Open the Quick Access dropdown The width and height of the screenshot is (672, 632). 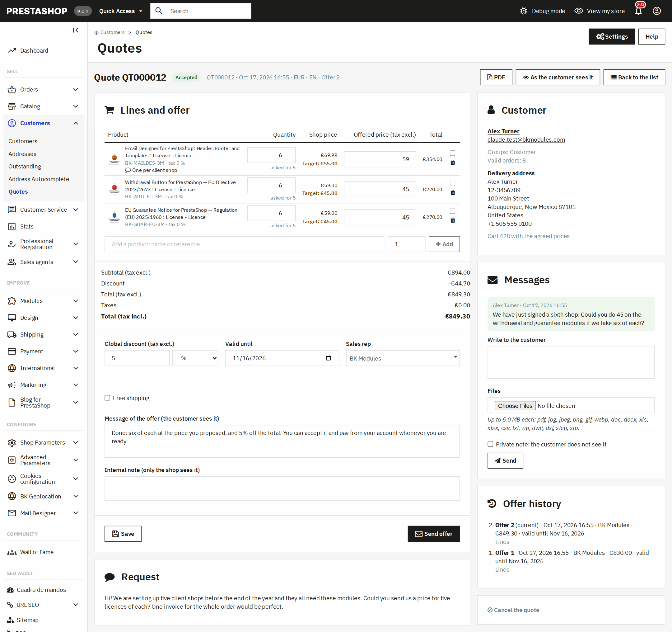(x=121, y=11)
